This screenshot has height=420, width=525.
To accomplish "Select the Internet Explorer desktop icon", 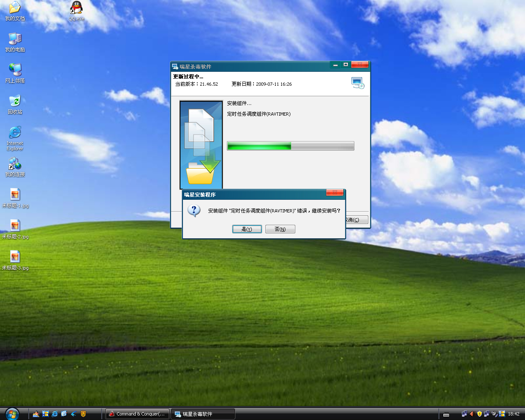I will [x=15, y=138].
